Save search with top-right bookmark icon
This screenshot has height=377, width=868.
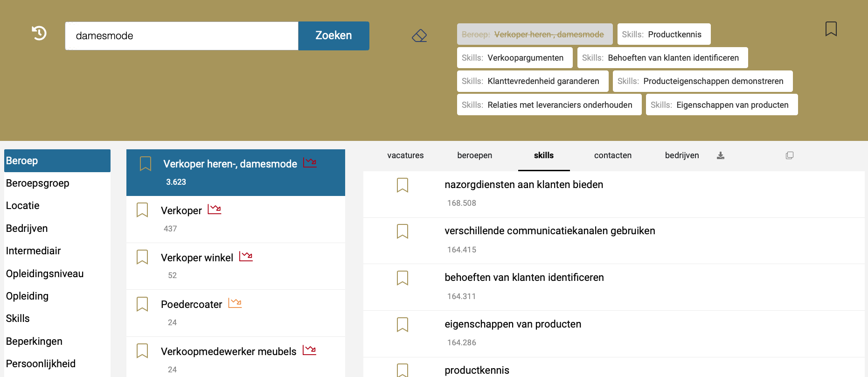[x=831, y=29]
